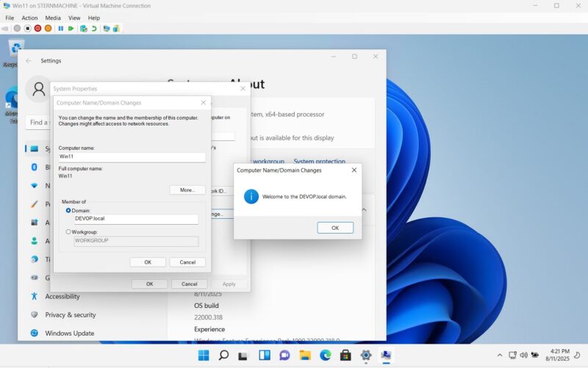The image size is (588, 368).
Task: Open Task View from the taskbar
Action: tap(243, 356)
